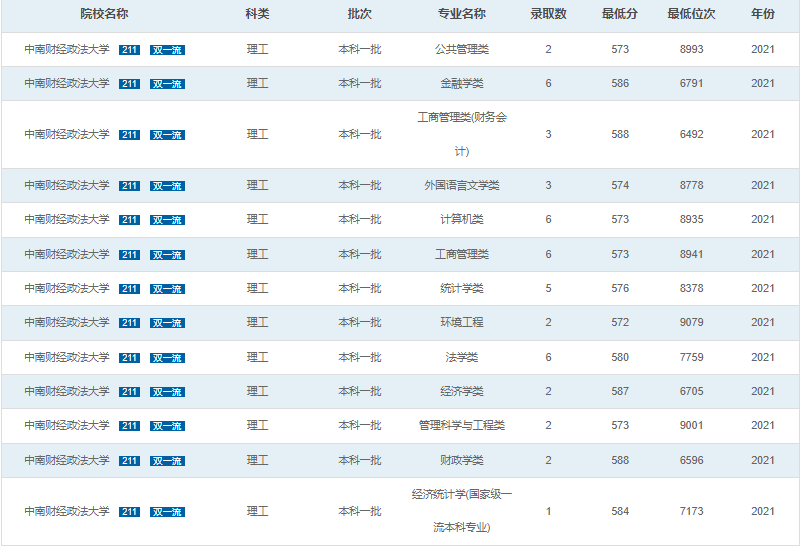Click the 双一流 badge in 金融学类 row

[x=167, y=84]
